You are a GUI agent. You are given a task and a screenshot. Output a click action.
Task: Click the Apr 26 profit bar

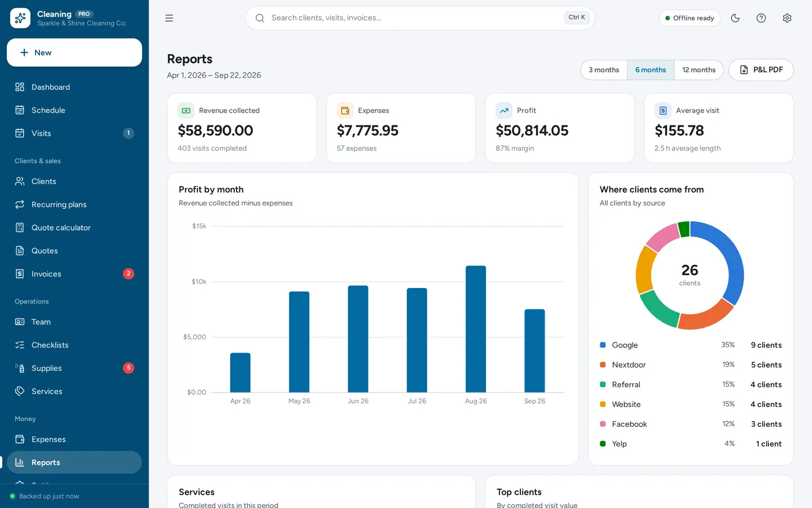[x=240, y=373]
